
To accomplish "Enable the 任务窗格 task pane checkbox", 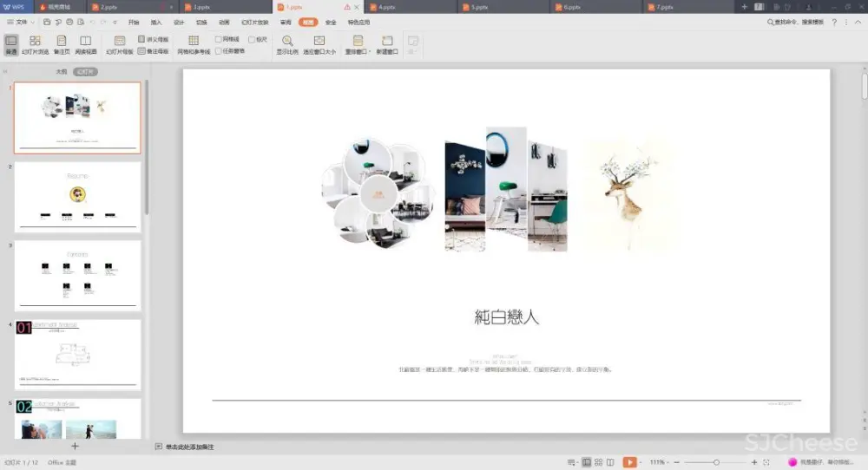I will (x=218, y=51).
